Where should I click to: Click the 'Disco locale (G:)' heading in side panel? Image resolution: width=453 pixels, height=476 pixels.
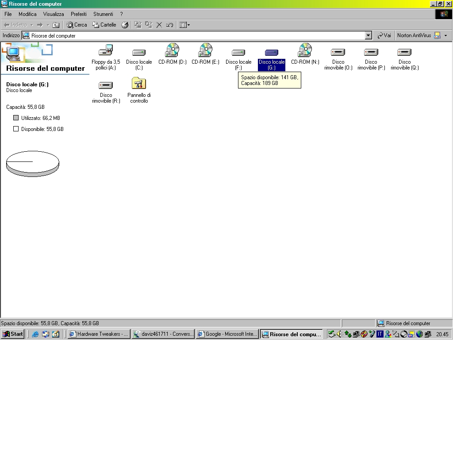coord(27,84)
